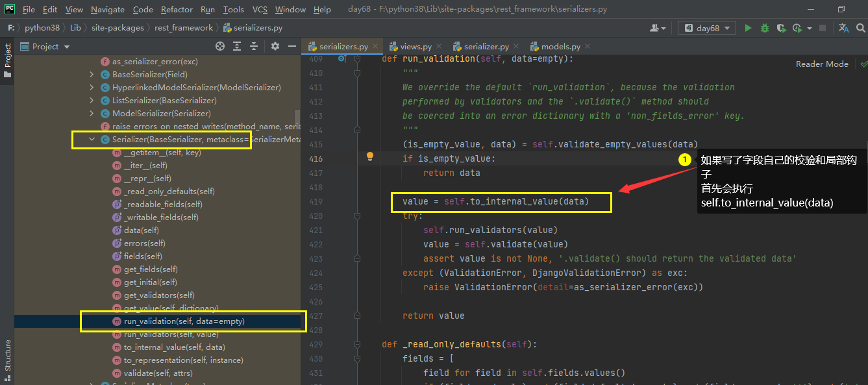Screen dimensions: 868x385
Task: Switch to the serializer.py tab
Action: [486, 46]
